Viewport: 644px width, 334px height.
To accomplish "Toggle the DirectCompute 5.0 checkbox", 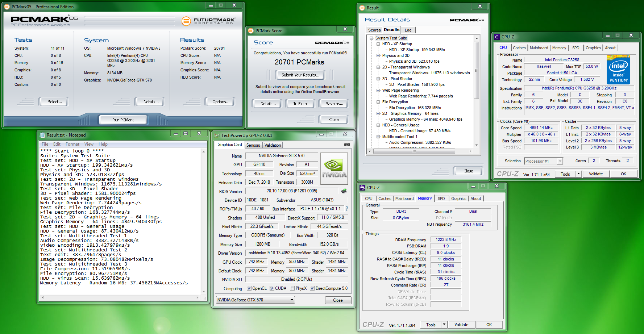I will coord(312,288).
